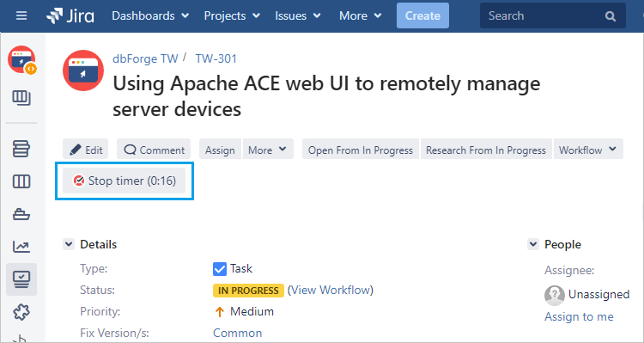644x343 pixels.
Task: Click the search magnifier icon
Action: (x=611, y=16)
